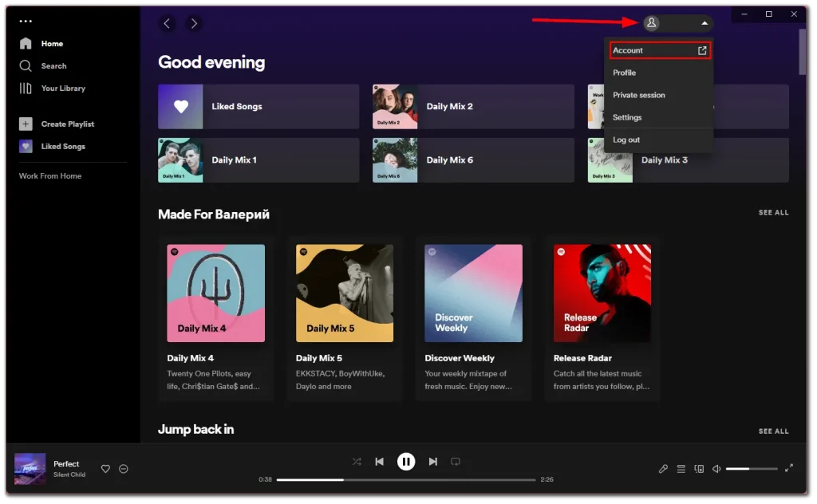Skip to next track
Image resolution: width=817 pixels, height=504 pixels.
point(433,462)
